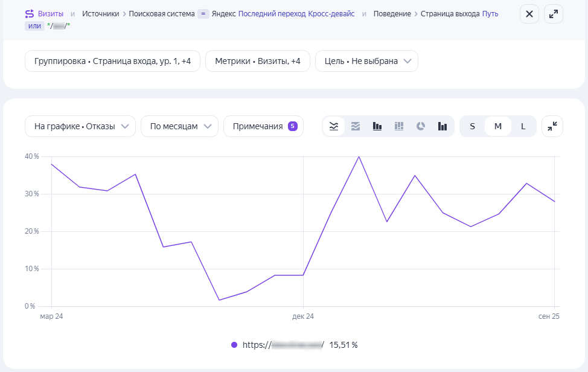The width and height of the screenshot is (588, 372).
Task: Set chart size to S
Action: point(472,126)
